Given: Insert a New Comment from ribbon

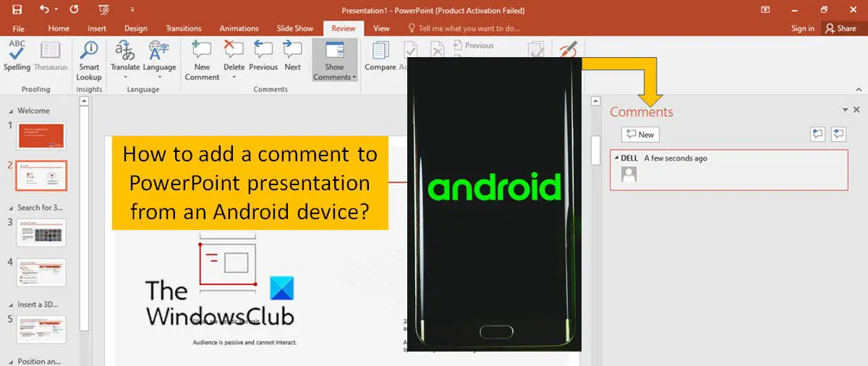Looking at the screenshot, I should [202, 61].
